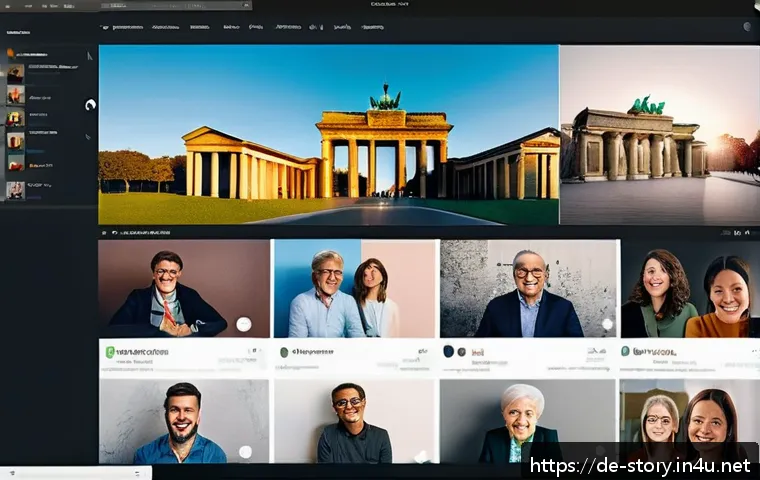Click the icon at the right end of the address bar
Image resolution: width=760 pixels, height=480 pixels.
pyautogui.click(x=246, y=5)
